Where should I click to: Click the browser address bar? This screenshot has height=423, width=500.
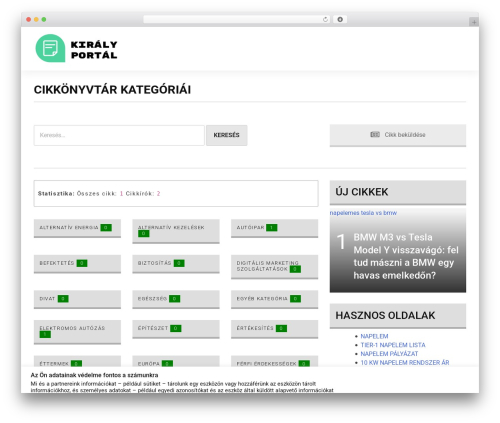(237, 20)
